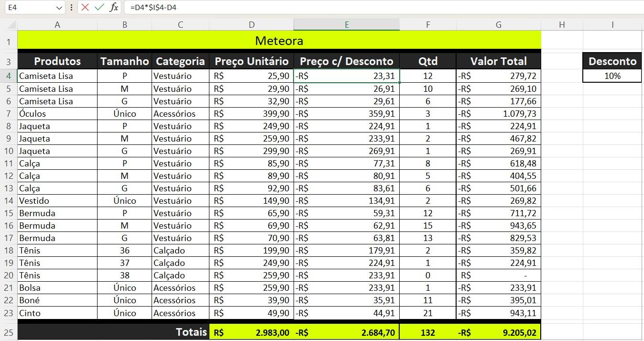Select the Óculos product cell
The height and width of the screenshot is (341, 644).
click(x=57, y=113)
